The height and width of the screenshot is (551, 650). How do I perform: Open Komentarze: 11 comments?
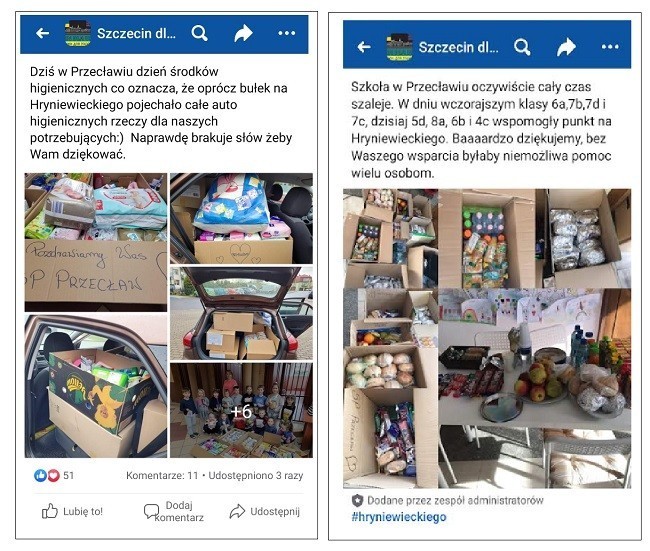[x=162, y=475]
